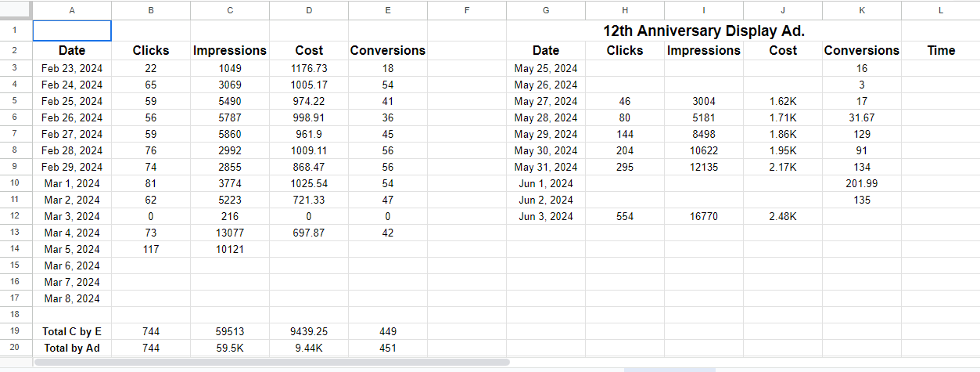Select the 201.99 conversions cell

click(x=861, y=183)
